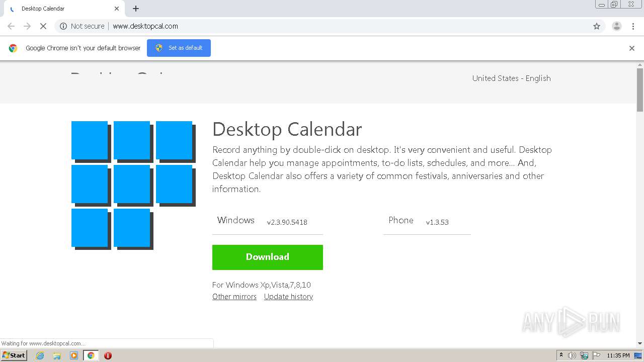Open Update history link
The height and width of the screenshot is (362, 644).
[288, 297]
